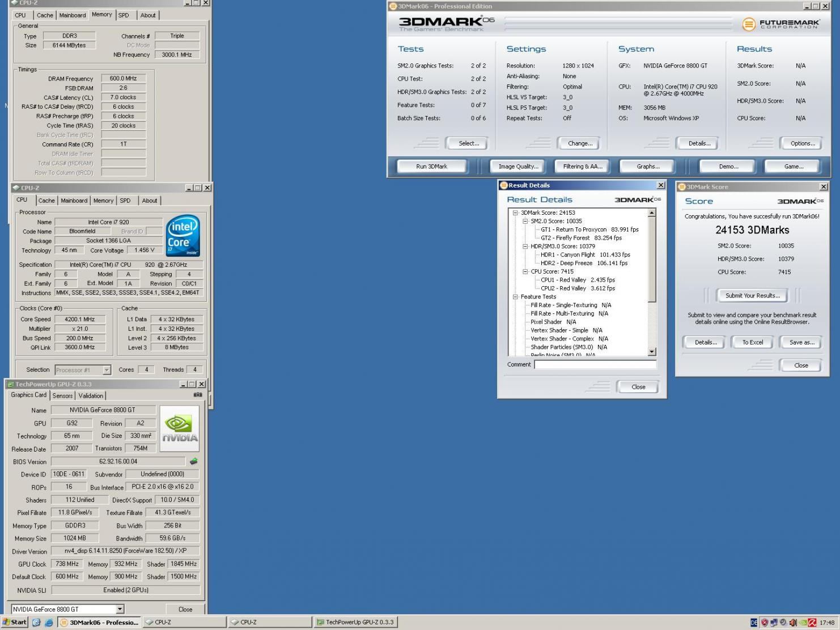Collapse the HDR/SM3.0 Score tree node

(x=525, y=246)
